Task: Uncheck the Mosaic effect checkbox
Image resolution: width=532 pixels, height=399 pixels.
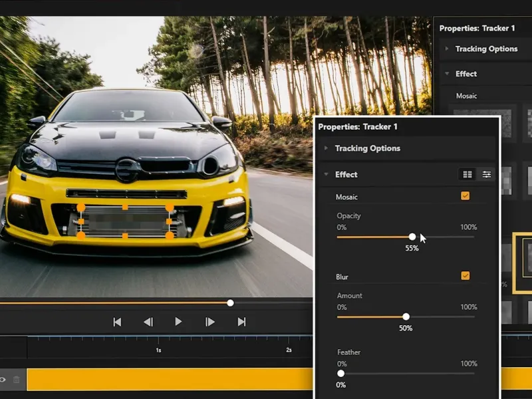Action: coord(465,196)
